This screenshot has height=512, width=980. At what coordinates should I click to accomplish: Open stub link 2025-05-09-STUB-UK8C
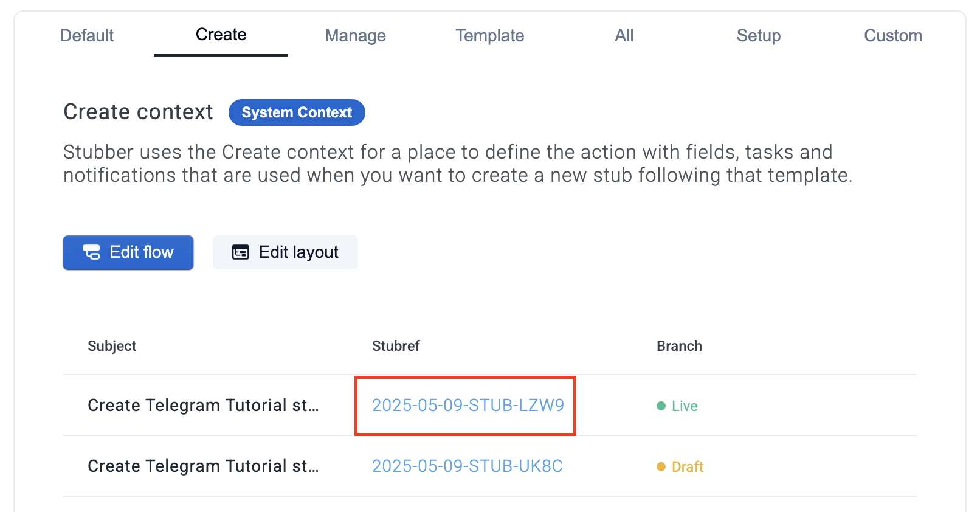(468, 466)
